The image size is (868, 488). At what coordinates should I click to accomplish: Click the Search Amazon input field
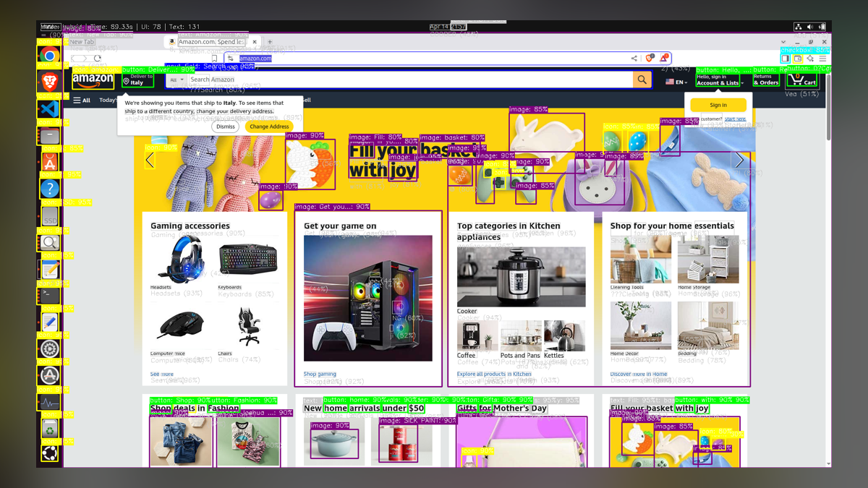tap(409, 80)
